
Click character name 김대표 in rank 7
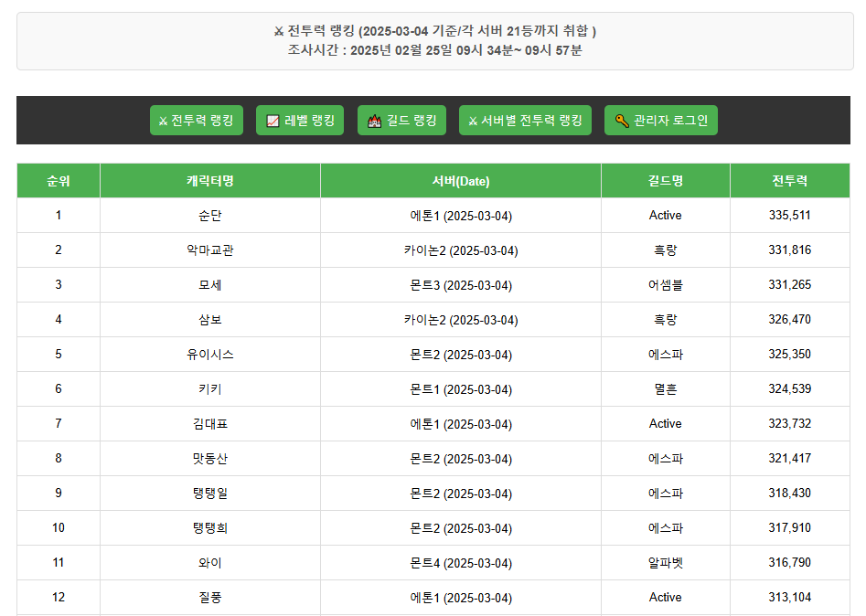click(x=210, y=424)
